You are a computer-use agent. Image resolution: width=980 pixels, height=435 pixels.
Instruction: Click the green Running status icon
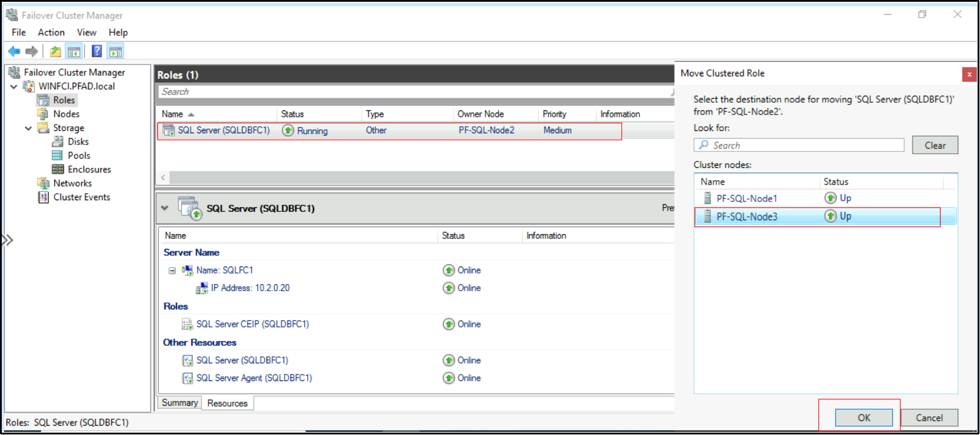point(288,130)
